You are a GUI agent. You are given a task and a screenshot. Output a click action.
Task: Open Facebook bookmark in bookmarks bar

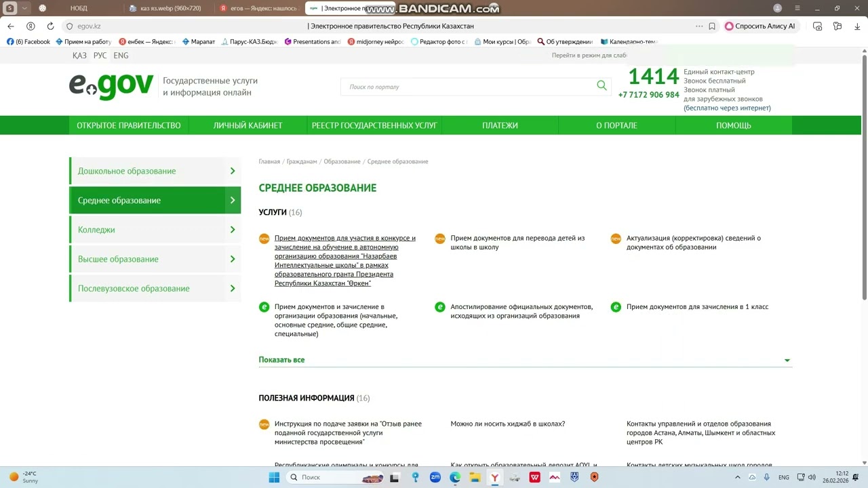pyautogui.click(x=28, y=41)
